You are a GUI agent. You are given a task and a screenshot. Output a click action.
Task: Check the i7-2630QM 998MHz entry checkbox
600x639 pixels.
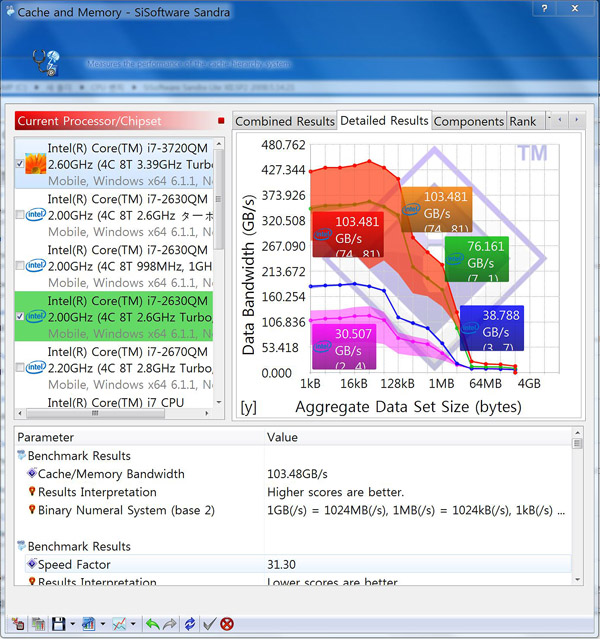pyautogui.click(x=20, y=265)
